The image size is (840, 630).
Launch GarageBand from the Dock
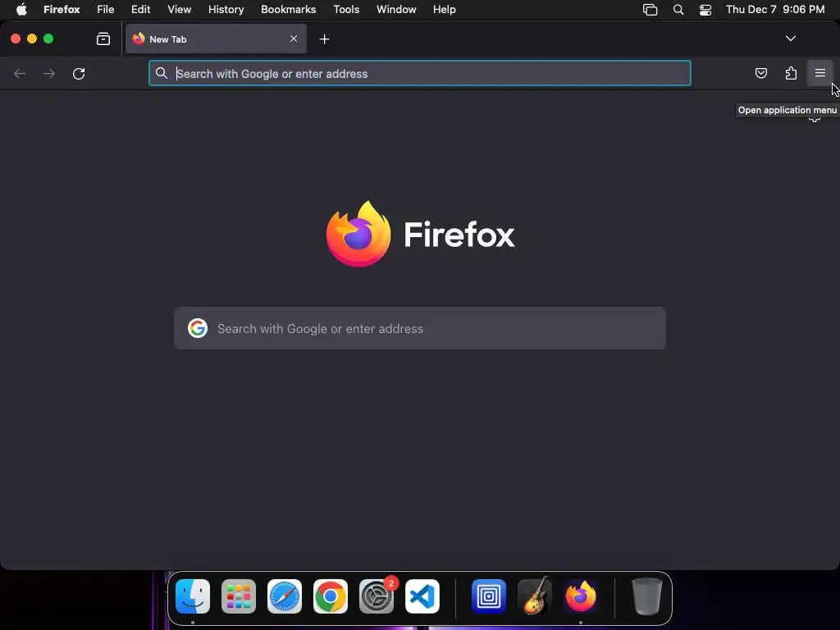(x=535, y=596)
